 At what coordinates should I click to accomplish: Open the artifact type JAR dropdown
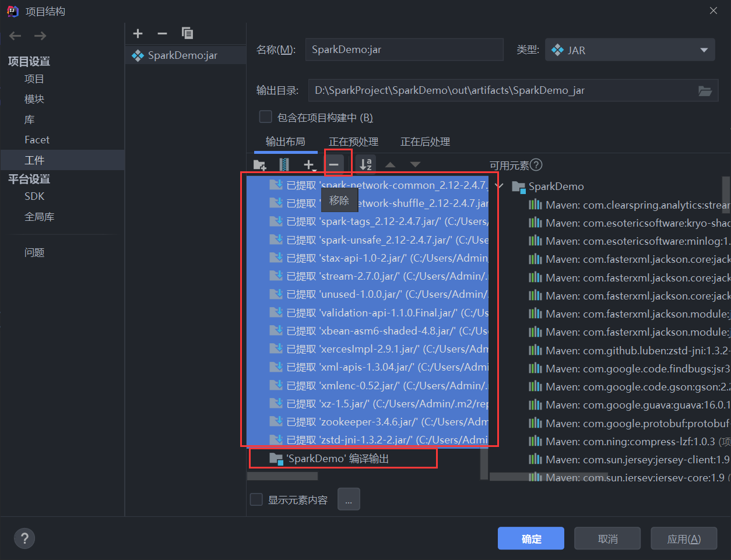[630, 50]
